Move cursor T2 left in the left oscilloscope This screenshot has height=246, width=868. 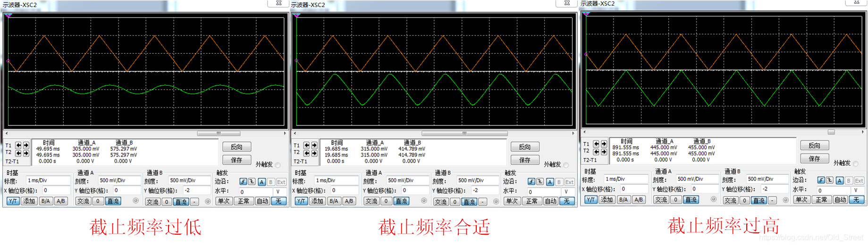pos(18,153)
